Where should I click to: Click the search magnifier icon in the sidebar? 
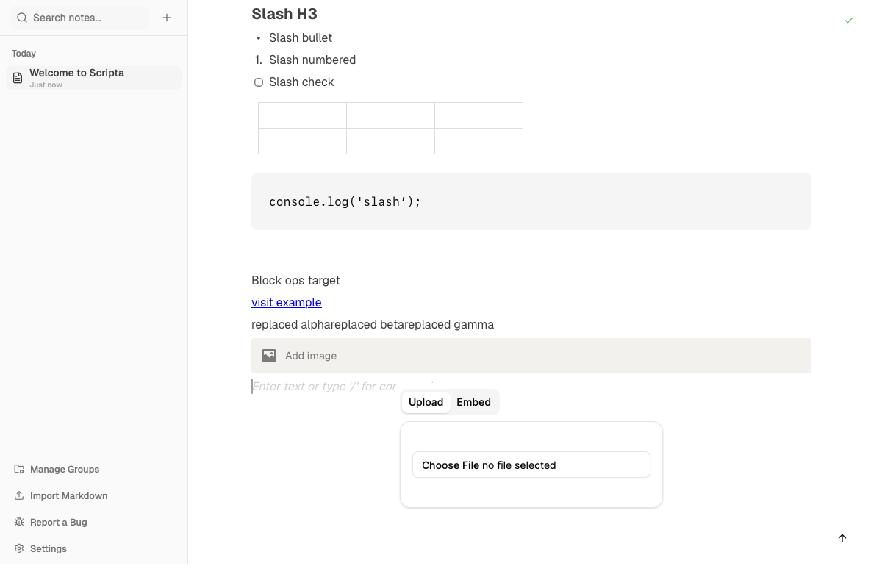pyautogui.click(x=21, y=17)
